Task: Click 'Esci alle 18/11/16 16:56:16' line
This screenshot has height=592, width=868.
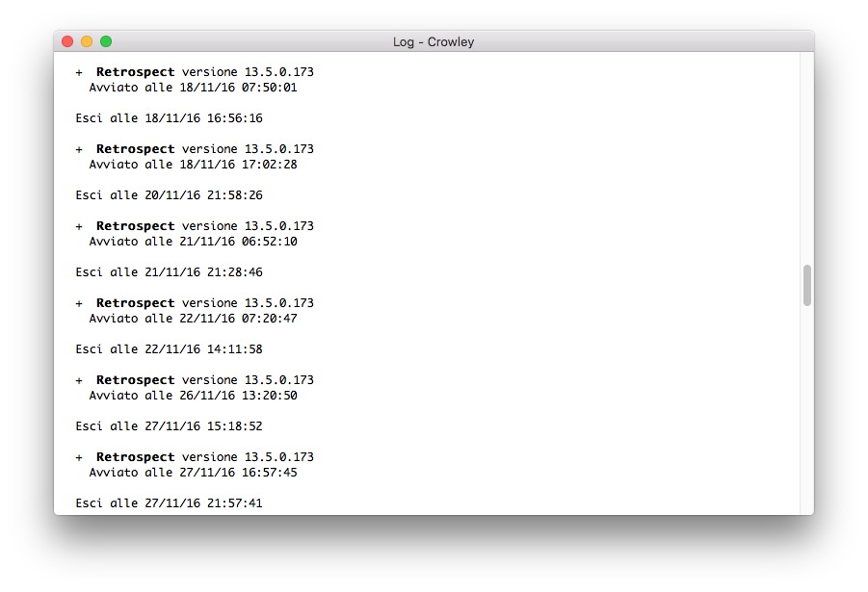Action: [169, 117]
